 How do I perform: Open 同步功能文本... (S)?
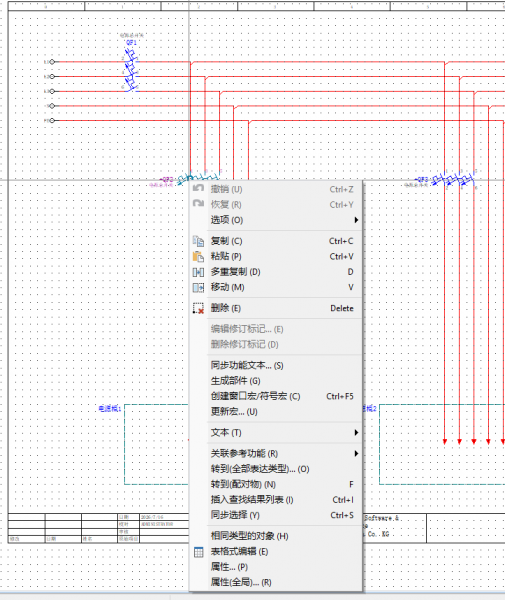(276, 365)
